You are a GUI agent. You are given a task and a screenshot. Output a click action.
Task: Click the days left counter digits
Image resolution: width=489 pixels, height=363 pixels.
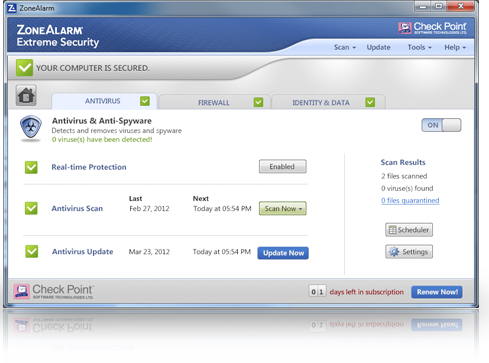point(317,292)
